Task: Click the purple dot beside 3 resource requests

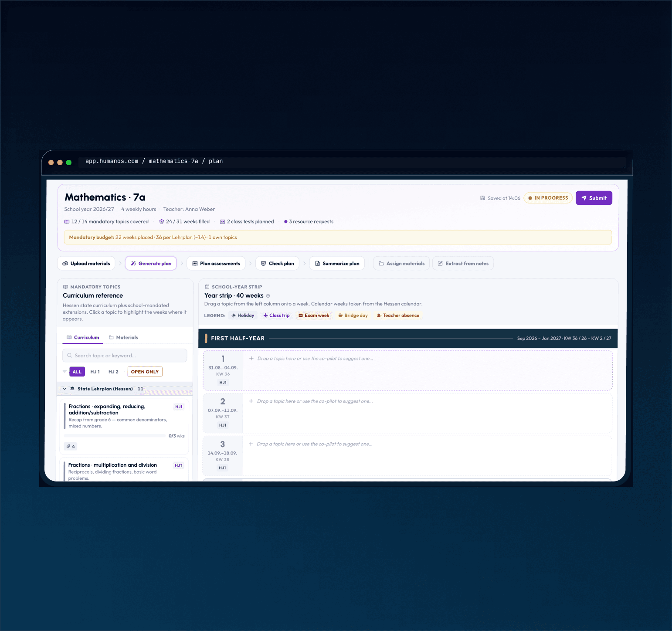Action: [x=285, y=222]
